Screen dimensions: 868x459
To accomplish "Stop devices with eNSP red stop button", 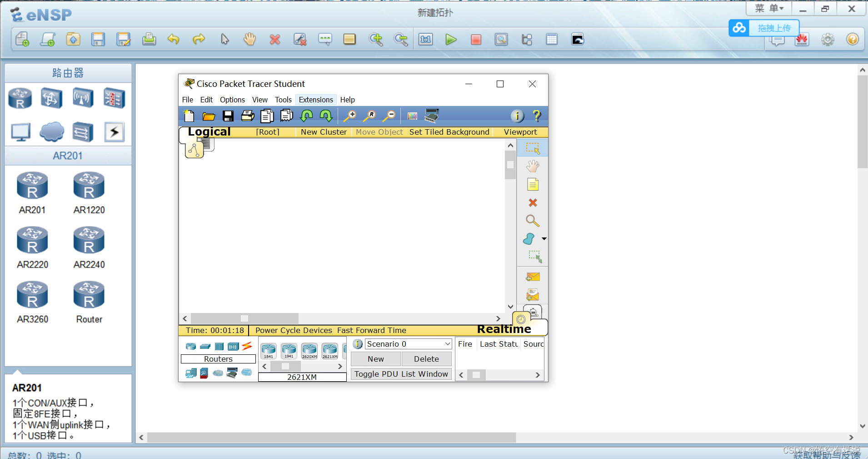I will (476, 40).
